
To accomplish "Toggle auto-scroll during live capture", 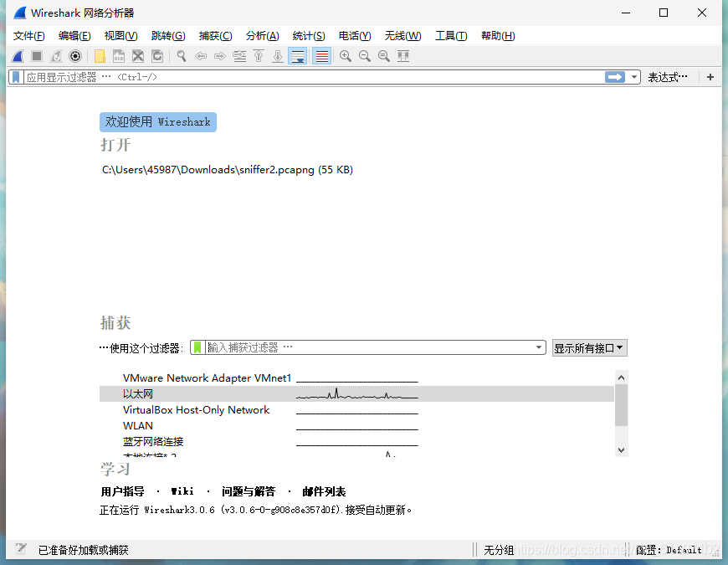I will (x=297, y=57).
